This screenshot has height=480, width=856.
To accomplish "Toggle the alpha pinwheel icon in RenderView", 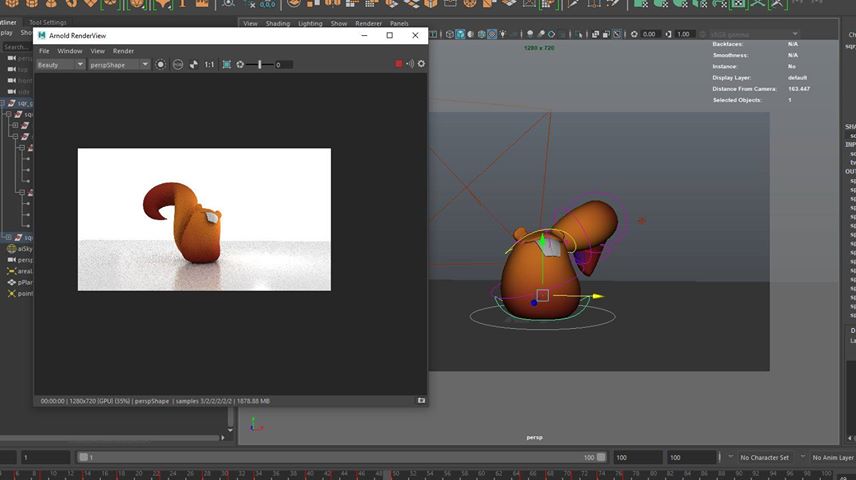I will (x=194, y=64).
